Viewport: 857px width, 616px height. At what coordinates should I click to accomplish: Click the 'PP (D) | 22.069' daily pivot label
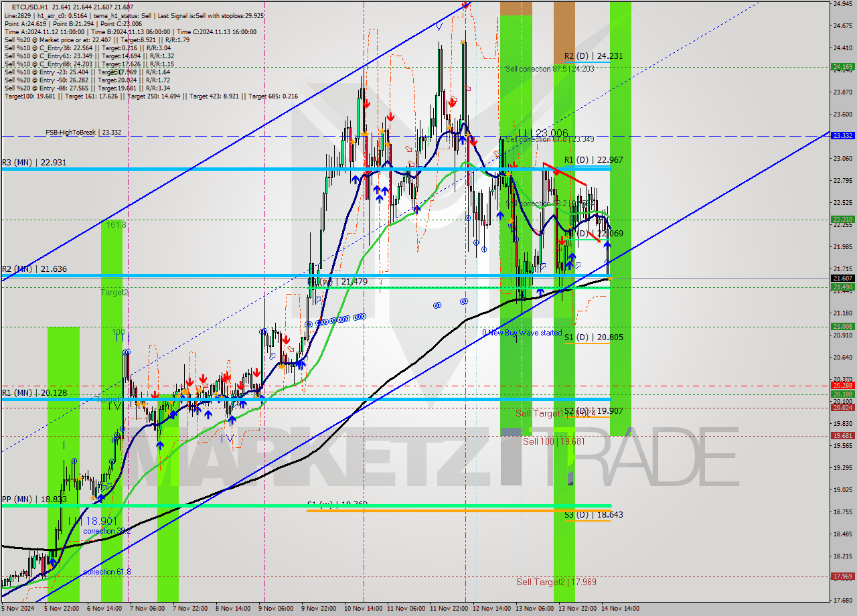[593, 234]
